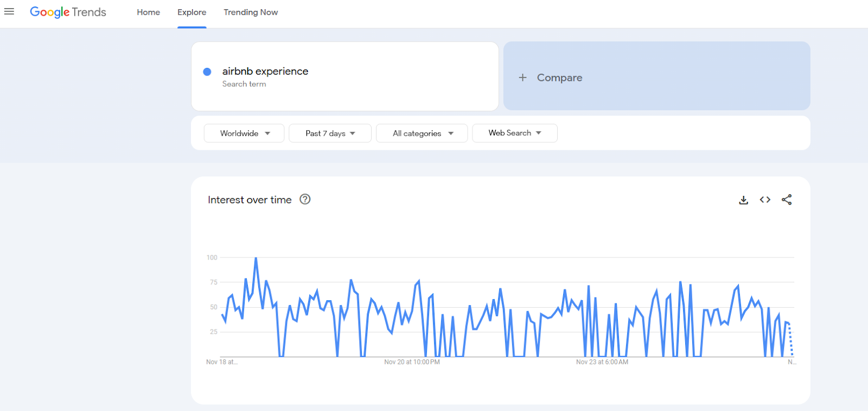Image resolution: width=868 pixels, height=411 pixels.
Task: Download the chart data as CSV
Action: [744, 200]
